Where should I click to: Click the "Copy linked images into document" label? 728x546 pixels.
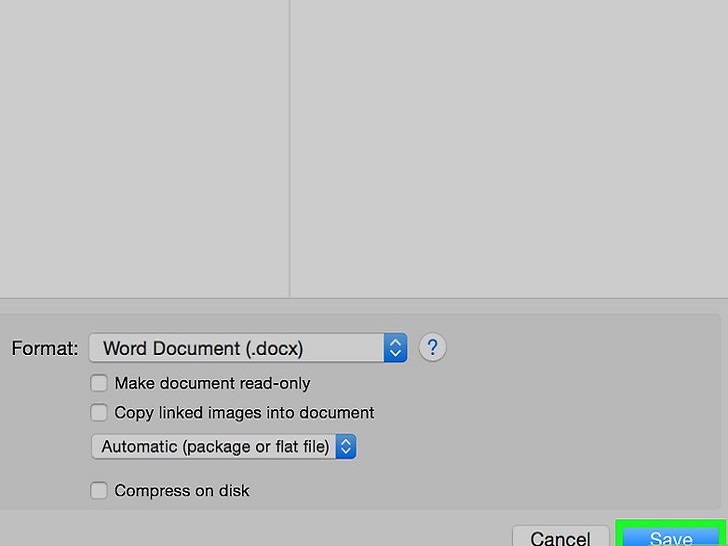click(244, 412)
